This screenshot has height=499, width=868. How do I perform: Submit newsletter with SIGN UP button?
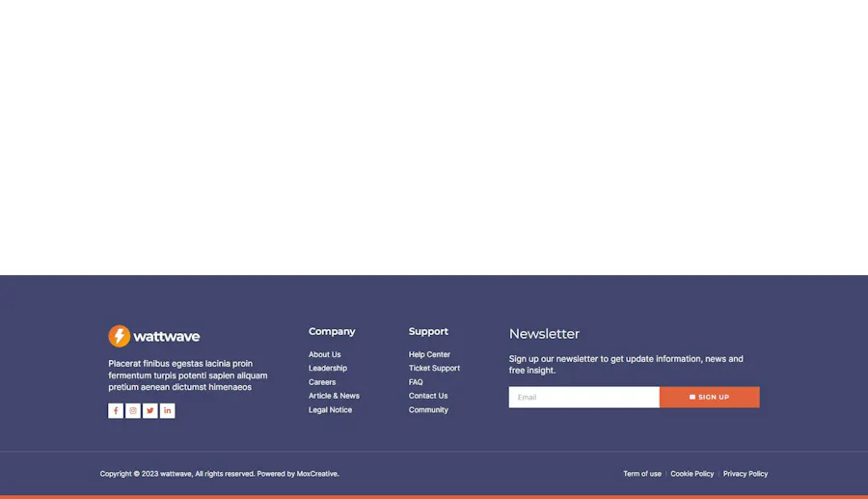[x=709, y=397]
